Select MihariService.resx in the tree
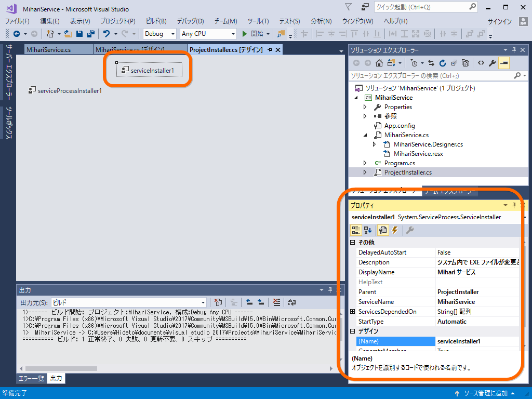This screenshot has height=399, width=532. [418, 154]
